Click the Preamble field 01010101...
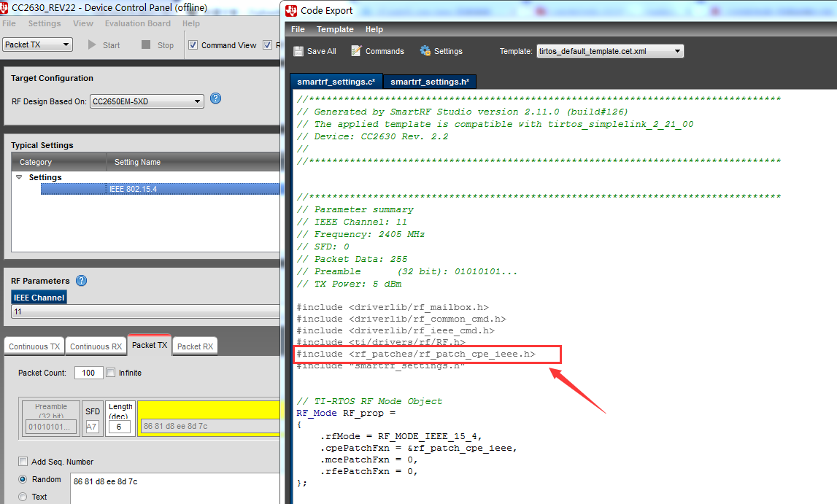The image size is (837, 504). (51, 427)
